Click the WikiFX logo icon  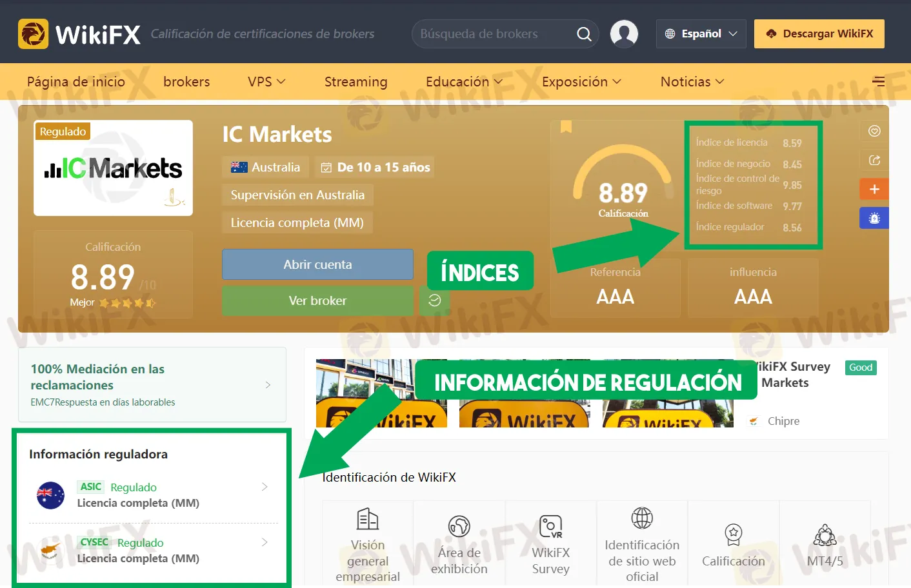(x=33, y=34)
